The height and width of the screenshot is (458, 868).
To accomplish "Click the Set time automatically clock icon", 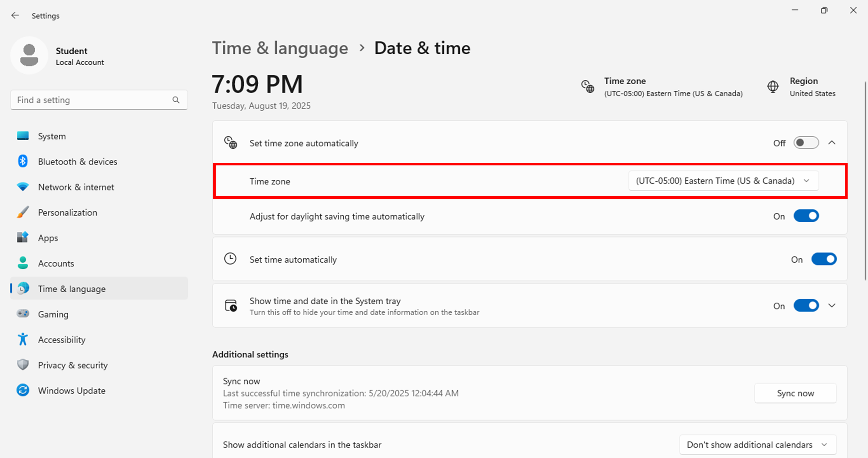I will (230, 259).
